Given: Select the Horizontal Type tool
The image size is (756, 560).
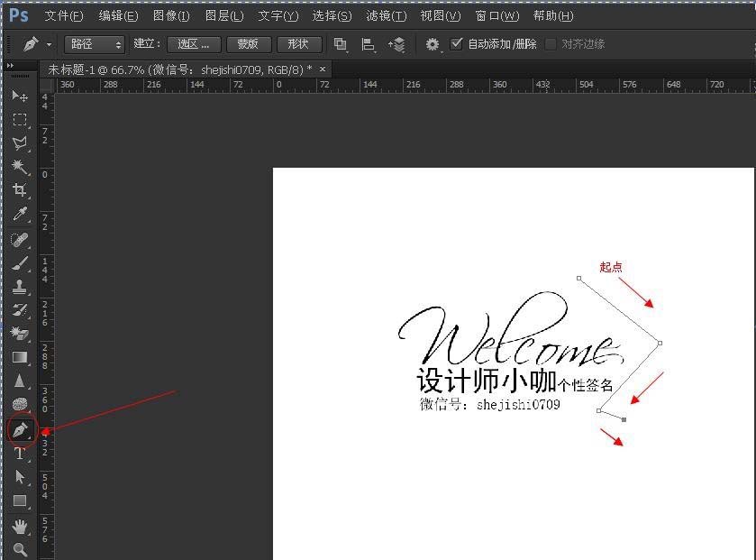Looking at the screenshot, I should 19,454.
